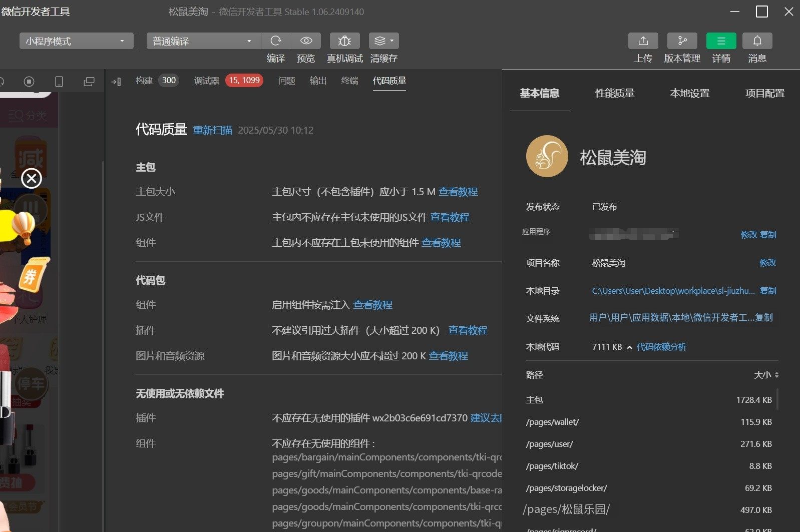800x532 pixels.
Task: Click the preview eye icon
Action: (x=306, y=41)
